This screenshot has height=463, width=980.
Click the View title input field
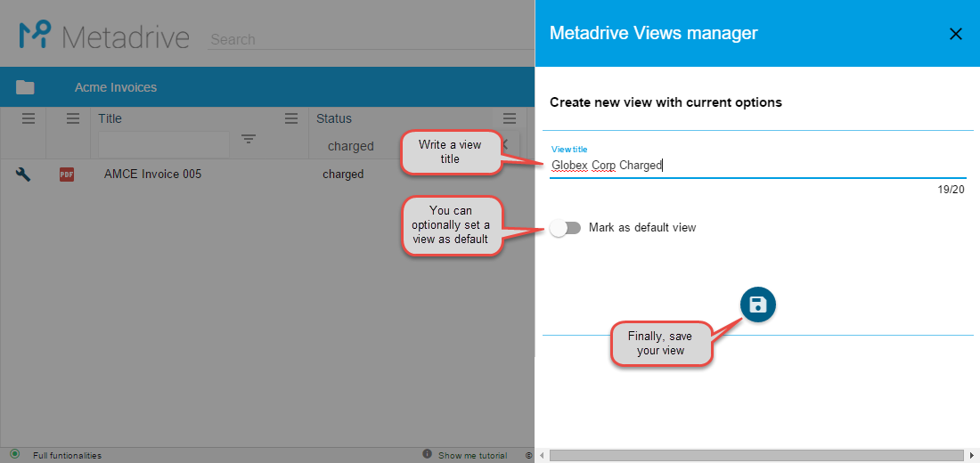click(757, 166)
